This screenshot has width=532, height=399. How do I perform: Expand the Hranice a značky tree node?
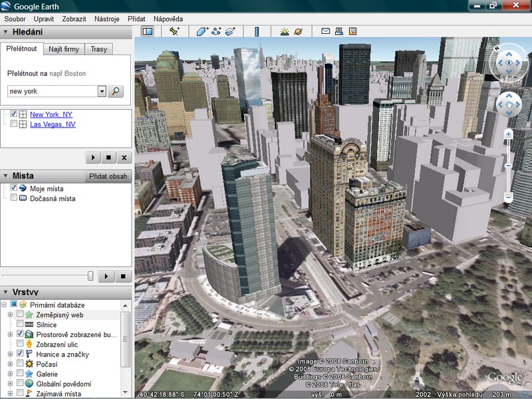[10, 354]
